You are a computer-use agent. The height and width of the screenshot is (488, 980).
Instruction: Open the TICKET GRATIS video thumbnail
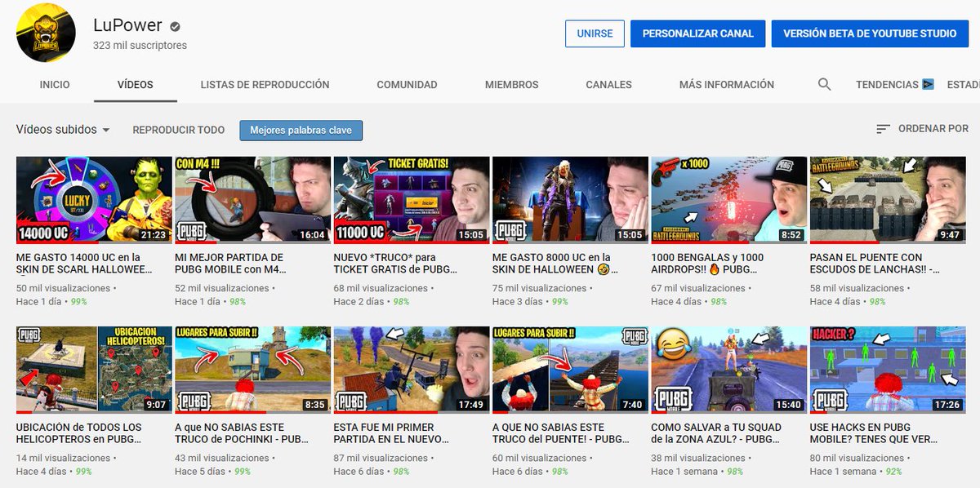(412, 200)
